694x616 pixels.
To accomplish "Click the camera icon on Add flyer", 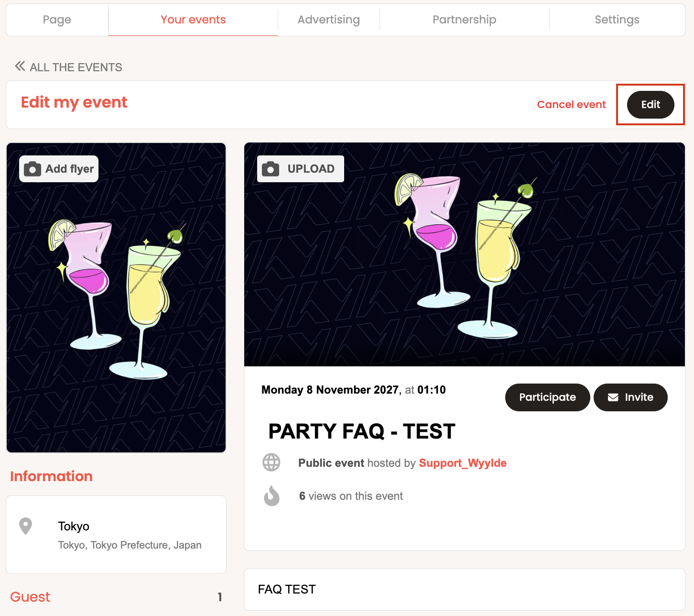I will (x=33, y=169).
